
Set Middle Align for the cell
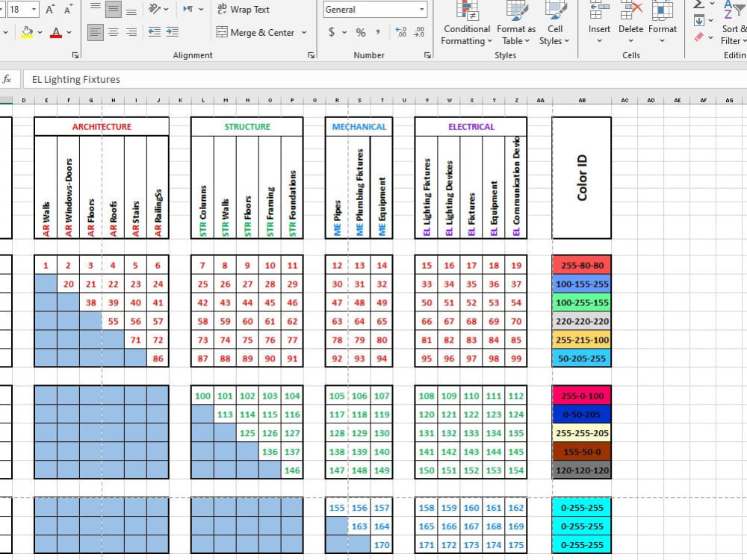pyautogui.click(x=113, y=8)
